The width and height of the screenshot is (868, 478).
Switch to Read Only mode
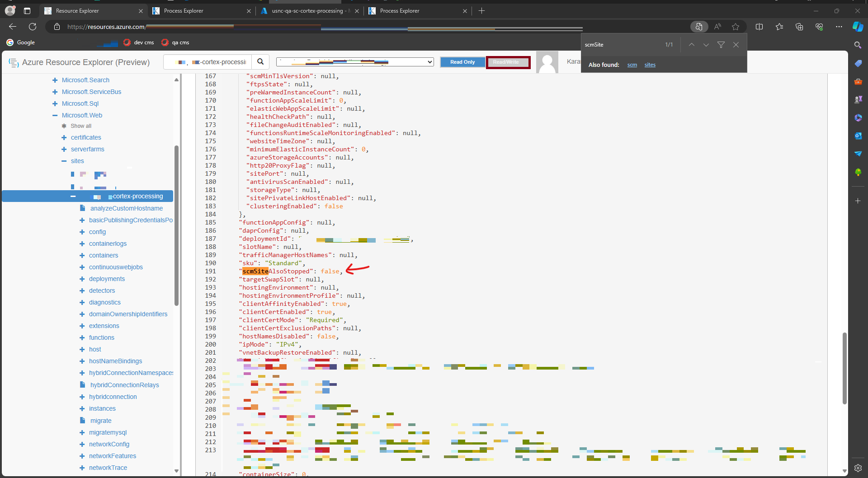coord(462,62)
